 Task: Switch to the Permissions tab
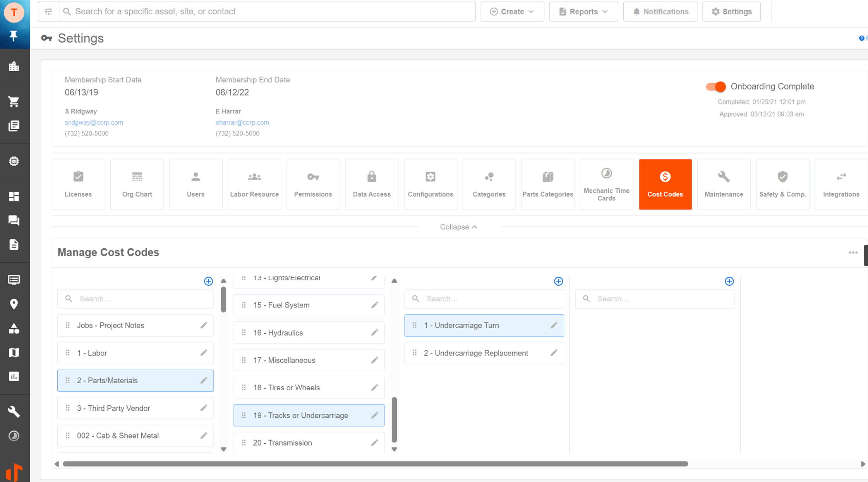[313, 184]
